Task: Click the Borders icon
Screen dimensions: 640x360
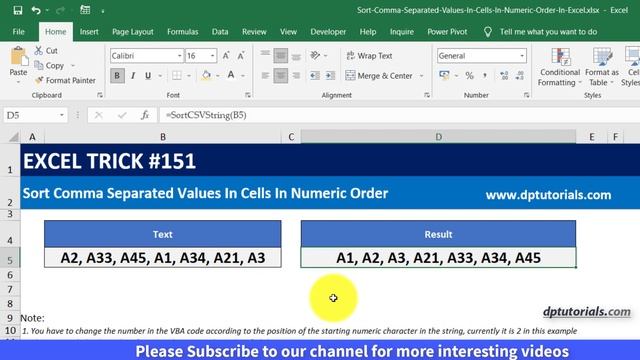Action: click(177, 76)
